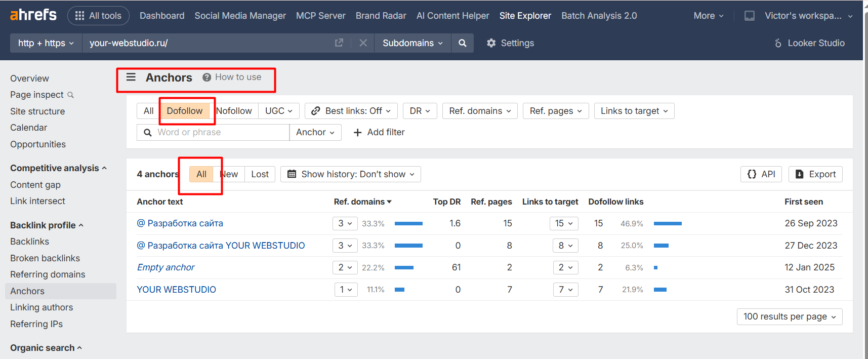The height and width of the screenshot is (359, 868).
Task: Select the Nofollow link filter
Action: point(234,111)
